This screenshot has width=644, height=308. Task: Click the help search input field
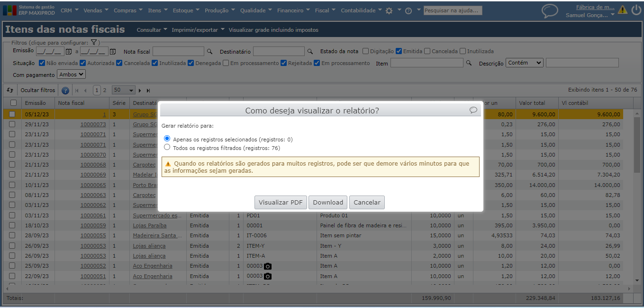tap(453, 10)
